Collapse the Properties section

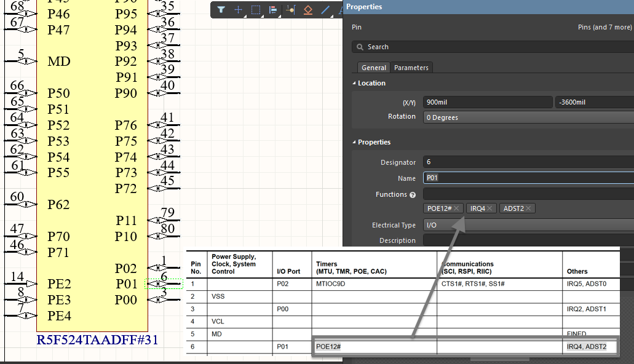[x=353, y=142]
